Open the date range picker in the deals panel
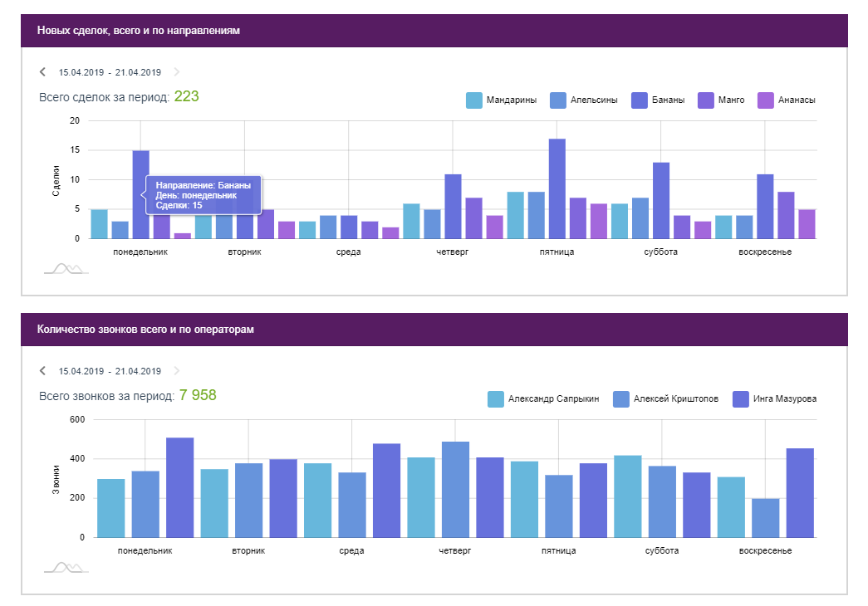Screen dimensions: 868x606 [110, 72]
